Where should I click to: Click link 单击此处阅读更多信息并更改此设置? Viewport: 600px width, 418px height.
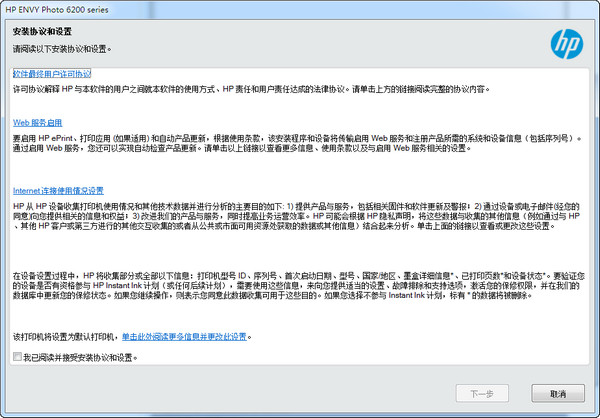[184, 337]
